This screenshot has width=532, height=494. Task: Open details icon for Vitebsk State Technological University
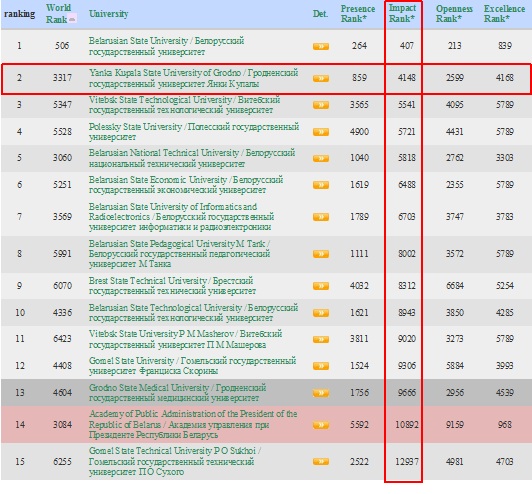321,105
